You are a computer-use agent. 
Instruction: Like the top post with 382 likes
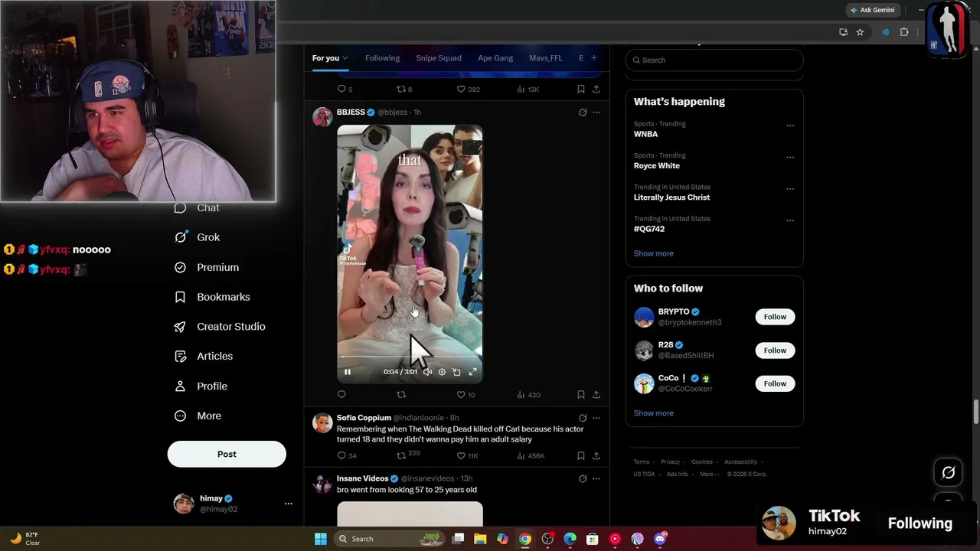click(468, 90)
